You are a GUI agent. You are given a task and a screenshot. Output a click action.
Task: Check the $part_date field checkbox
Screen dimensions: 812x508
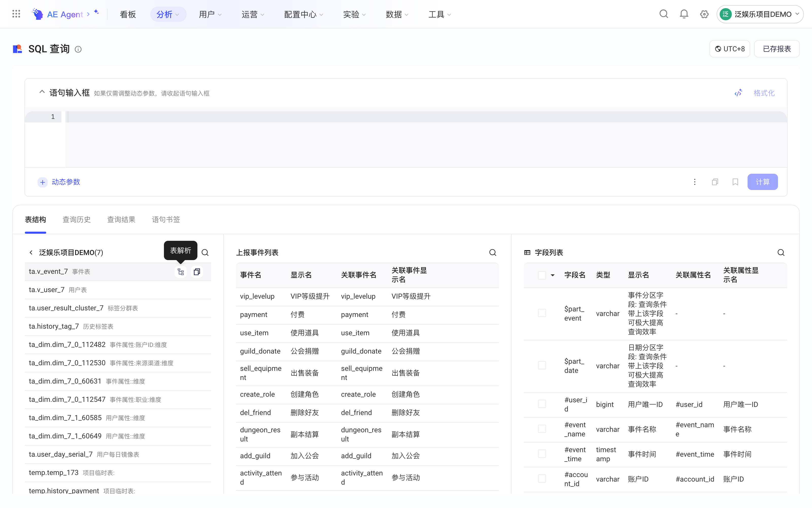[542, 366]
